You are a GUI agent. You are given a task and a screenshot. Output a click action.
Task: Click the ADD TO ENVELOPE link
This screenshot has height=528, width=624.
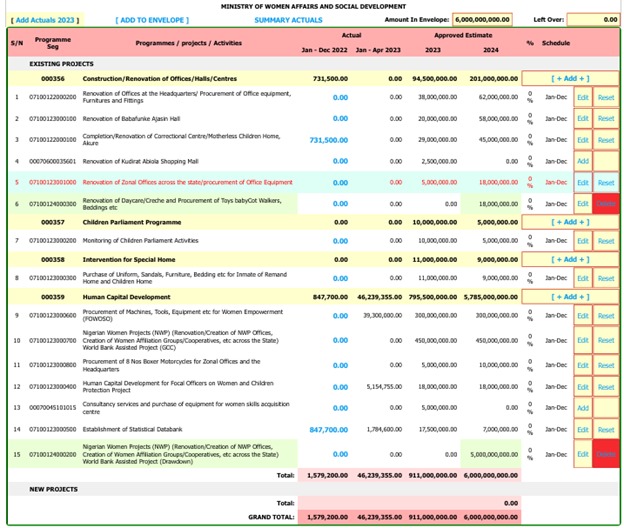tap(152, 20)
